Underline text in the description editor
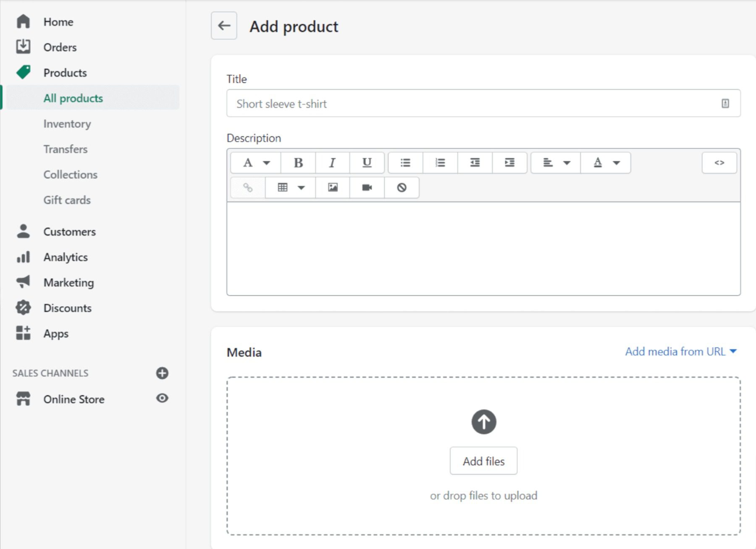Image resolution: width=756 pixels, height=549 pixels. point(367,163)
